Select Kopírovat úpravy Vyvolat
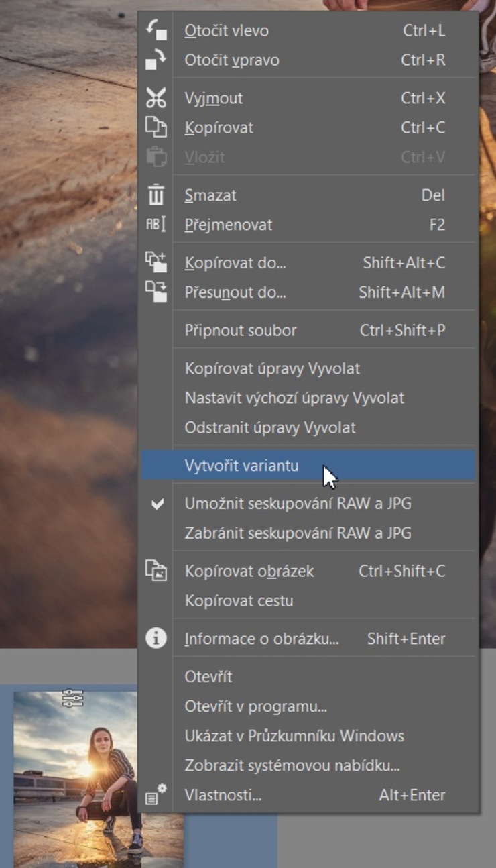Screen dimensions: 496x868 (x=308, y=368)
